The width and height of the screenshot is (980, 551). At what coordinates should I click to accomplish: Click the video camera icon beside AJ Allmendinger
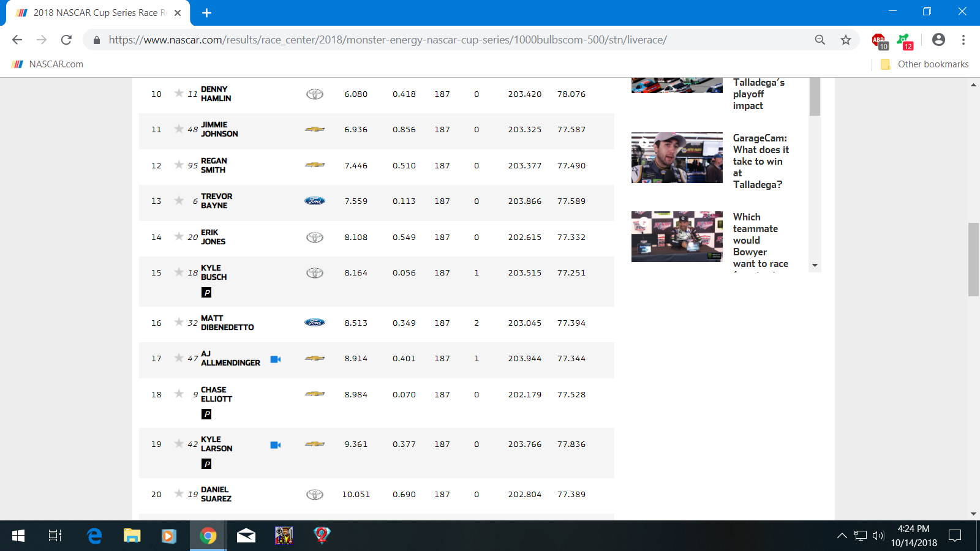click(275, 359)
